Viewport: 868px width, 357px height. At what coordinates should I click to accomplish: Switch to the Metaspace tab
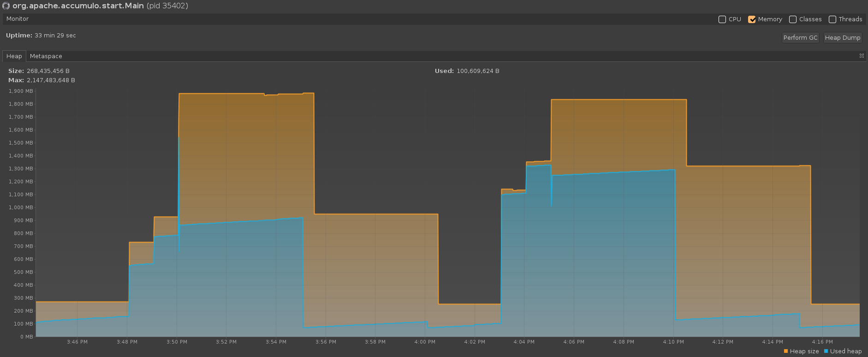46,56
